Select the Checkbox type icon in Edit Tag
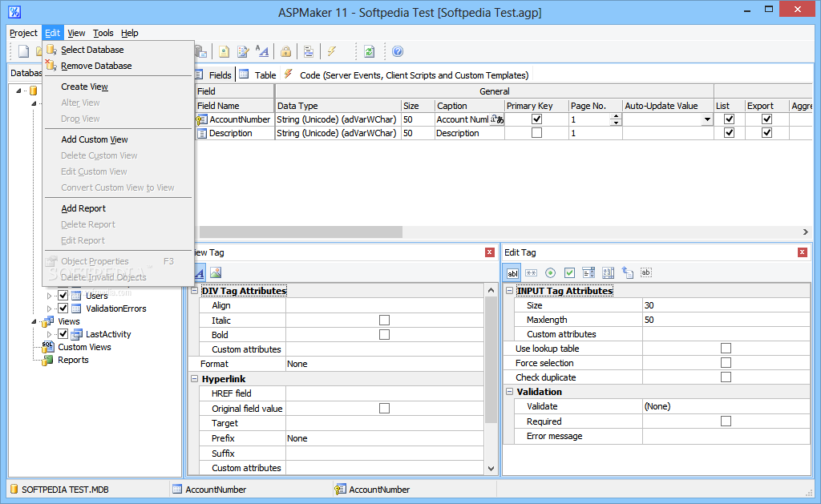 (570, 272)
